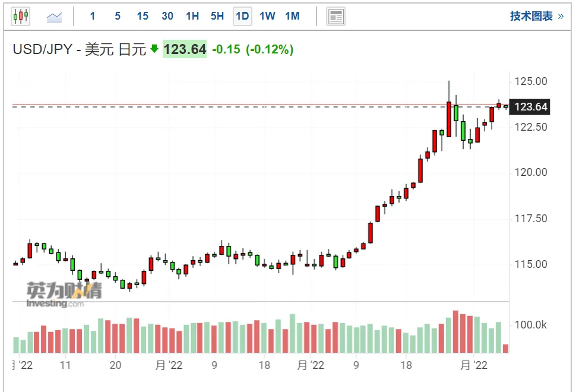Choose the 5 minute interval

click(118, 16)
